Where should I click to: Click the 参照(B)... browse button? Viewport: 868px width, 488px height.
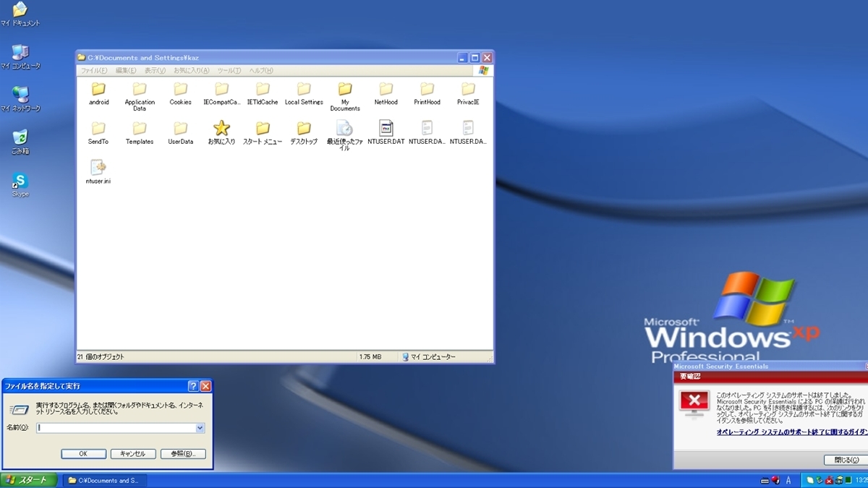183,454
